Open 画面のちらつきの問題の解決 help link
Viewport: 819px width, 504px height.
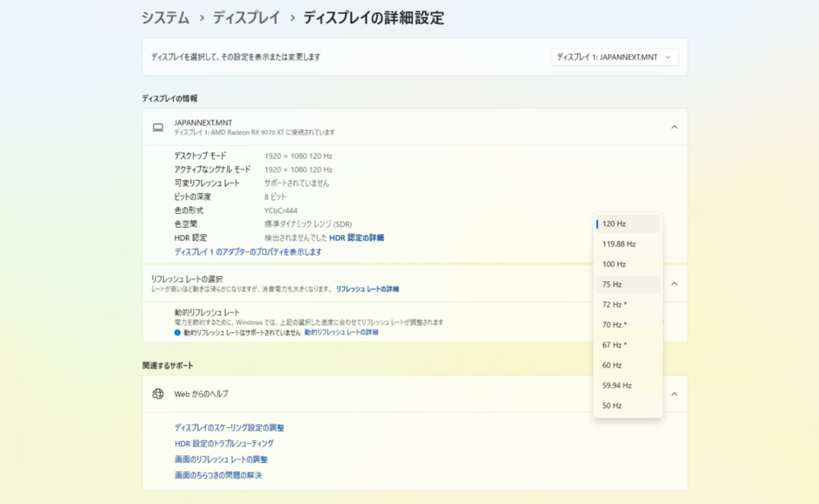(217, 475)
